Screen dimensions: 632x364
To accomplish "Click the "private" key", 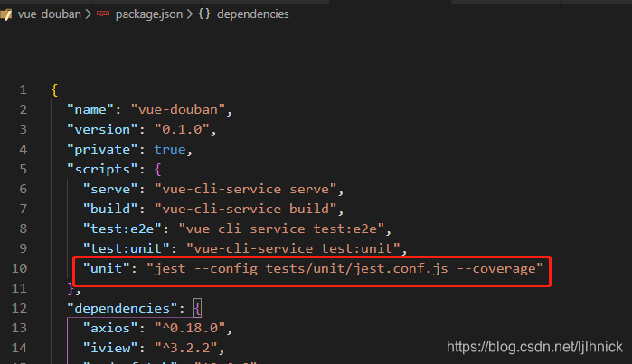I will 102,149.
